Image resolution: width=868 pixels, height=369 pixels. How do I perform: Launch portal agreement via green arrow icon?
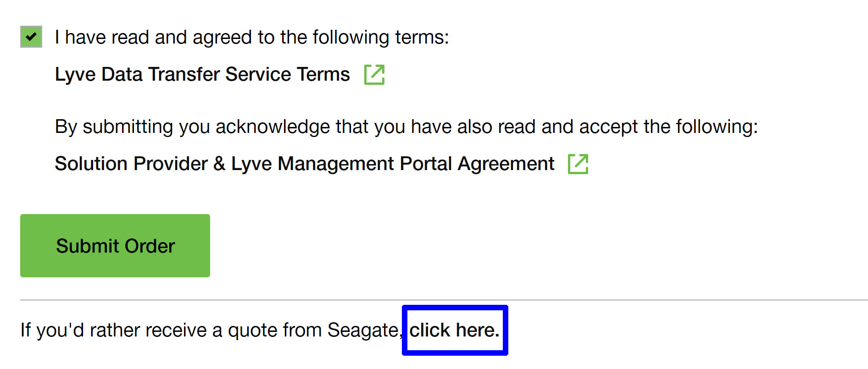pyautogui.click(x=578, y=164)
